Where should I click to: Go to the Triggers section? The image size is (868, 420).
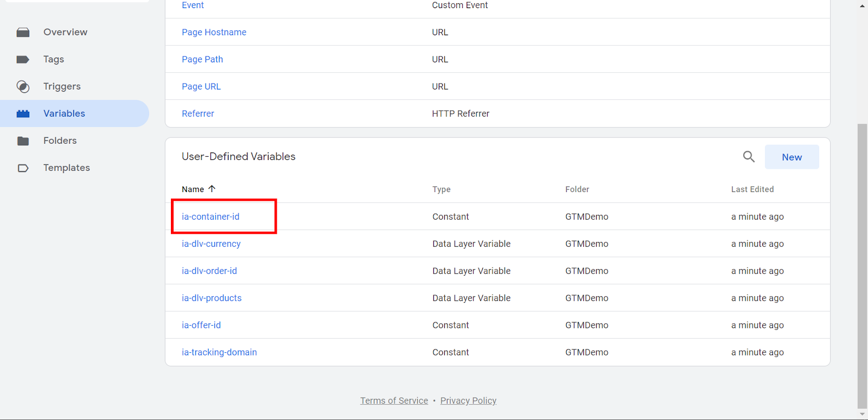click(x=62, y=87)
